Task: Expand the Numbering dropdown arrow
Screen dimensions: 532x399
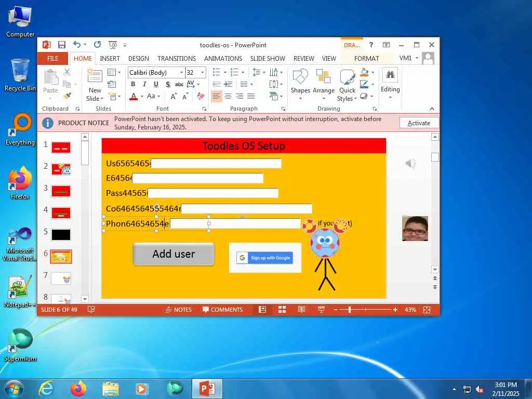Action: coord(243,72)
